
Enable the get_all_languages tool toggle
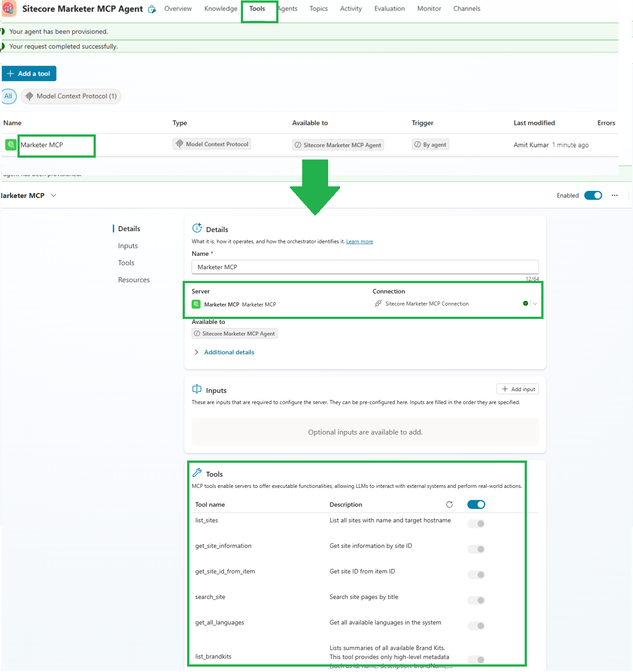476,626
